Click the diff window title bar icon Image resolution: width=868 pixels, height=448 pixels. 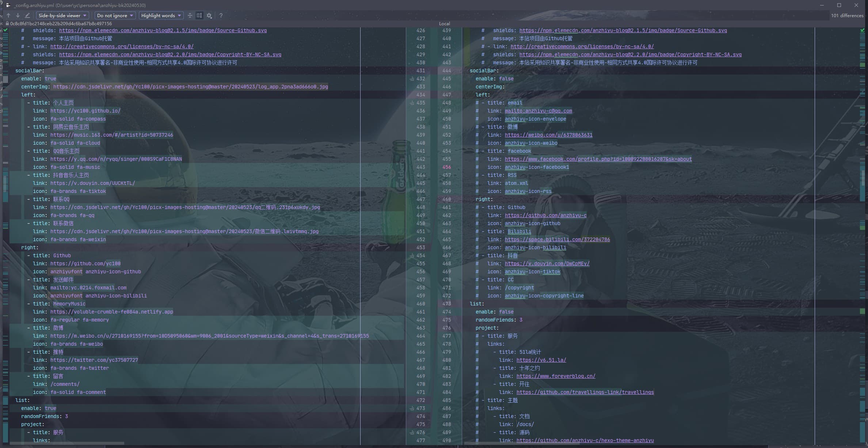(8, 5)
